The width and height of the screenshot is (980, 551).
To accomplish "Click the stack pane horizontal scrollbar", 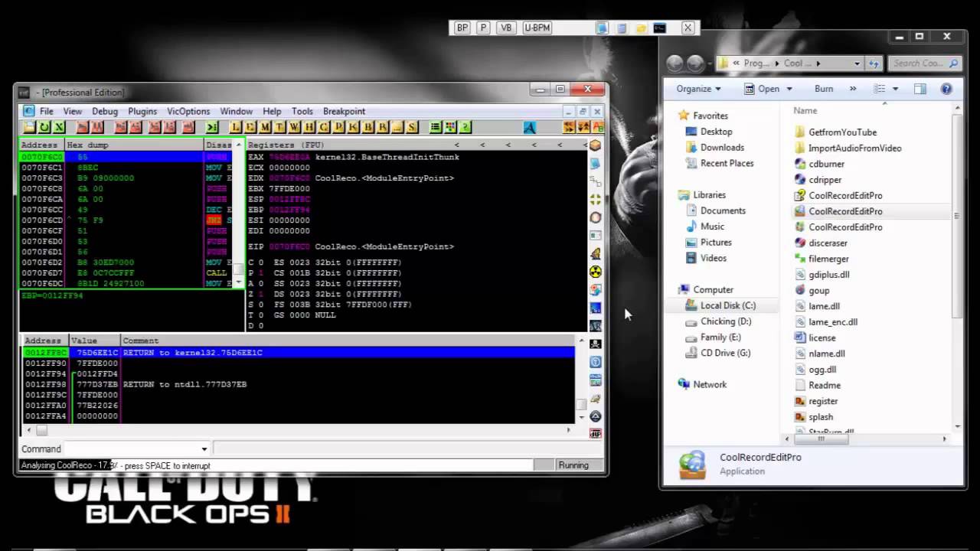I will (41, 430).
